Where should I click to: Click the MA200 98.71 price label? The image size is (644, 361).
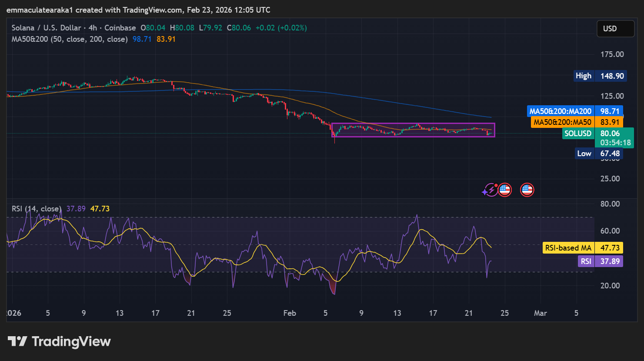tap(575, 111)
